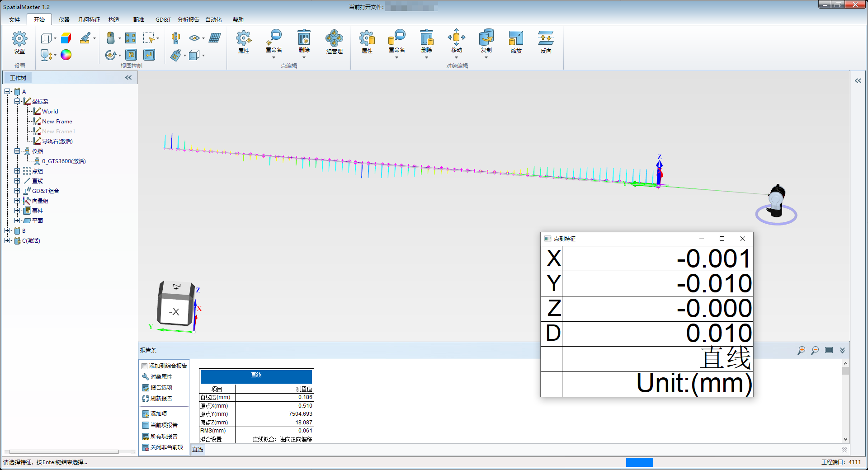
Task: Expand the 点组 tree node
Action: (17, 171)
